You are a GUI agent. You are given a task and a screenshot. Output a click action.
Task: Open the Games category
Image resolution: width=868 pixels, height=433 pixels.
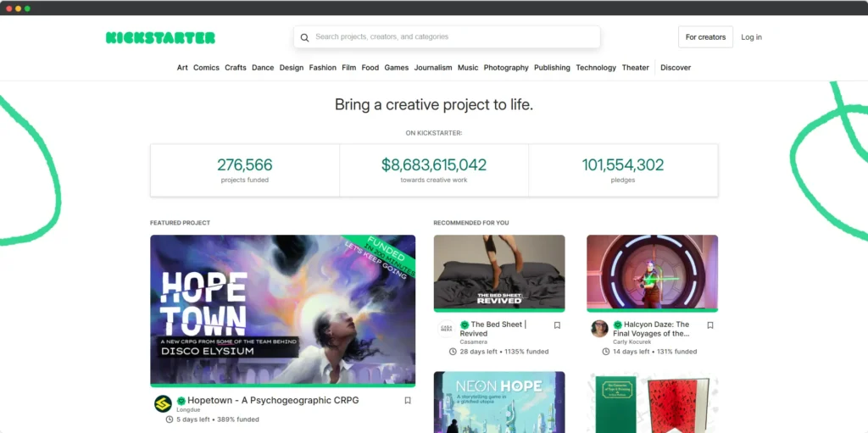point(397,68)
